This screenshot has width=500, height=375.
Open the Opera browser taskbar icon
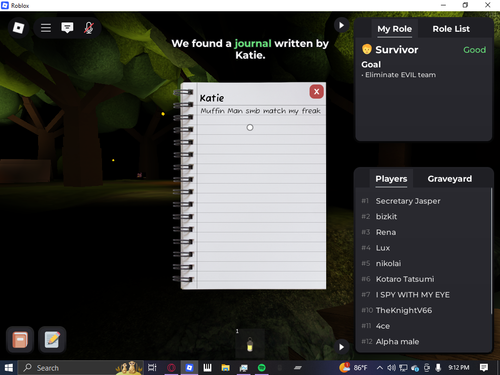[171, 368]
